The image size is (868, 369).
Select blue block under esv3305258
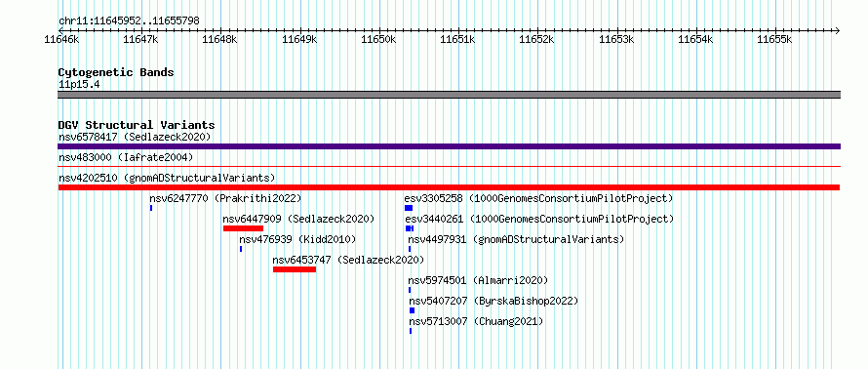coord(409,208)
